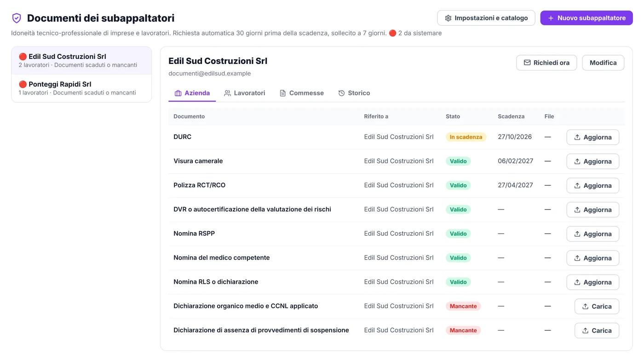Click the documenti@edilsud.example email address

(210, 73)
